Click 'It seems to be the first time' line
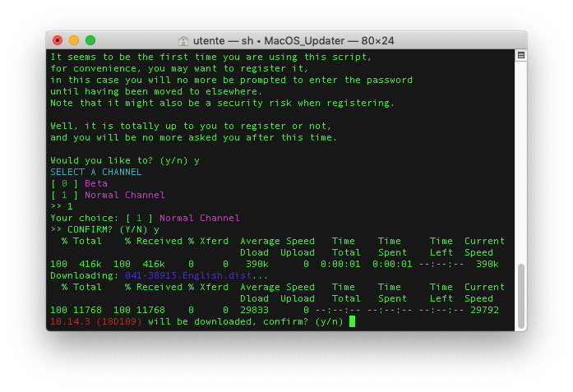573x392 pixels. tap(210, 57)
